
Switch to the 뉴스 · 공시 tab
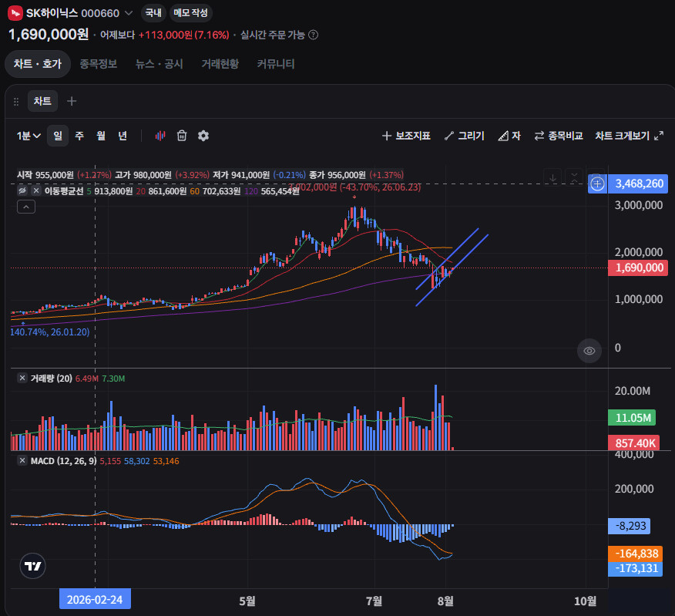tap(160, 64)
